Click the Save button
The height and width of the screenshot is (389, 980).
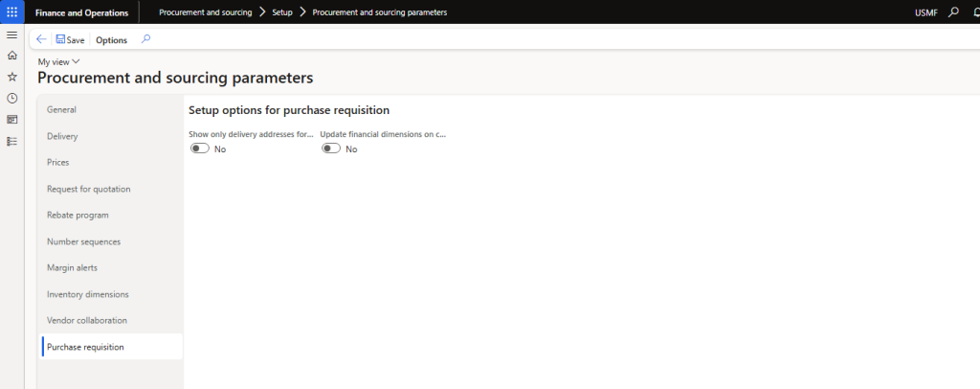(70, 40)
